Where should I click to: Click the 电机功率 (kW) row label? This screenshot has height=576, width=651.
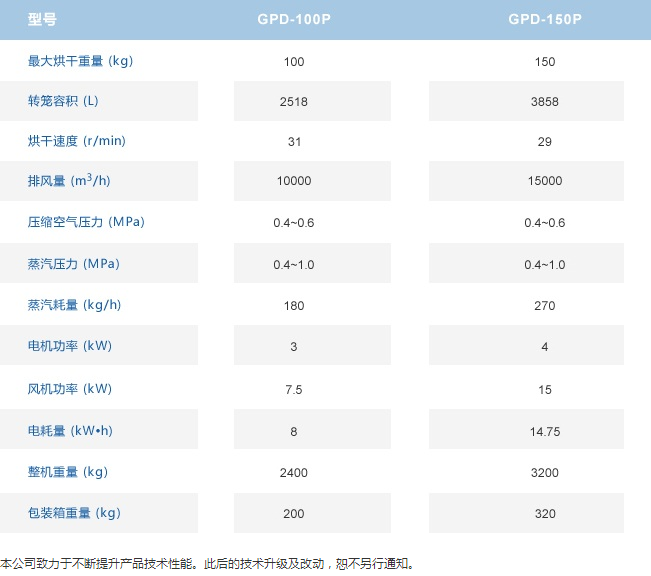[x=70, y=346]
